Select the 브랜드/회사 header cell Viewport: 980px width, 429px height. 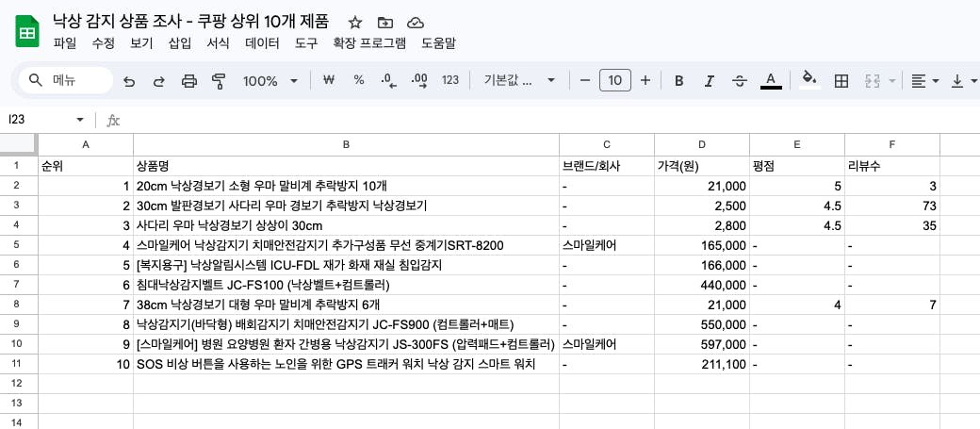(x=607, y=166)
